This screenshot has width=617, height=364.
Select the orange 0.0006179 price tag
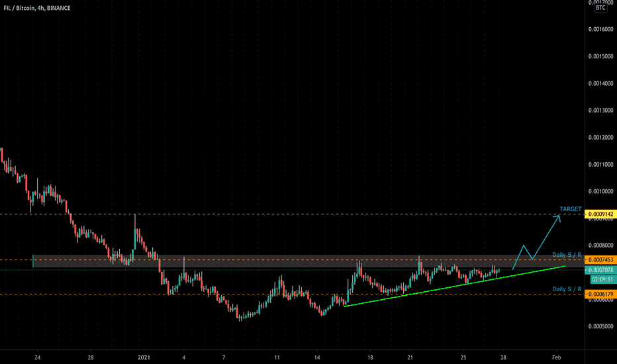(x=601, y=294)
